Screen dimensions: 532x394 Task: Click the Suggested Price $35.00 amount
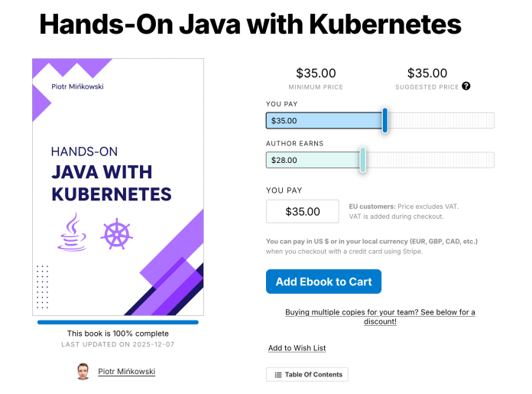(427, 73)
